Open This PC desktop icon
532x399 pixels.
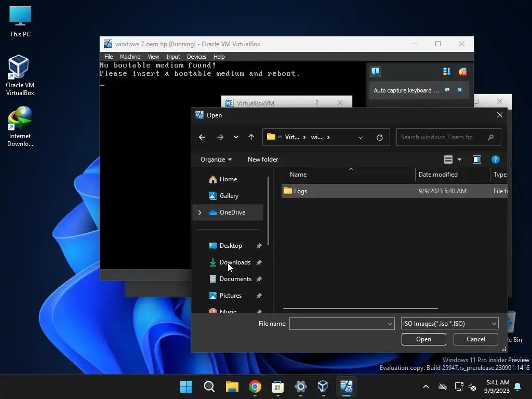[20, 22]
